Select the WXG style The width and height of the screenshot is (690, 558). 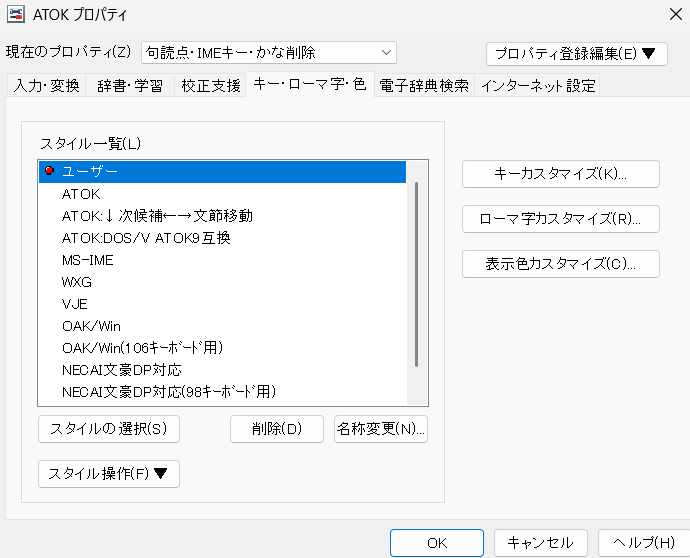coord(222,282)
